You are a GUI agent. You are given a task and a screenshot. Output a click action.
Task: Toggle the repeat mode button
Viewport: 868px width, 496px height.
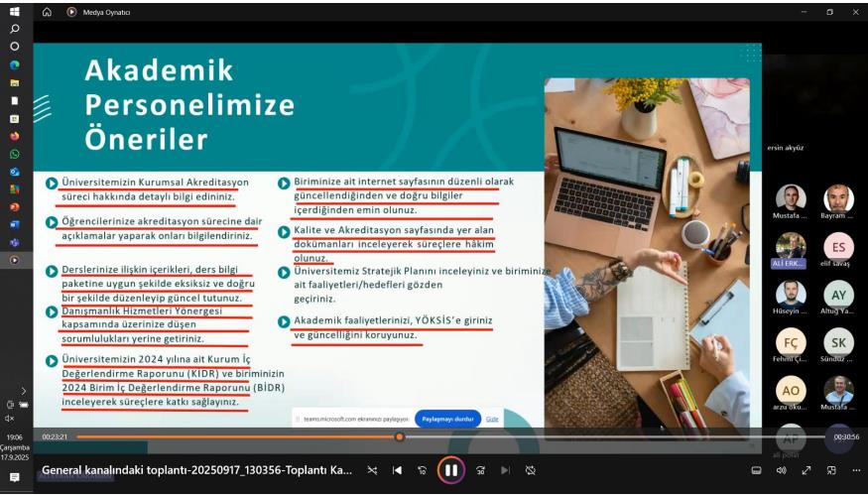coord(531,470)
